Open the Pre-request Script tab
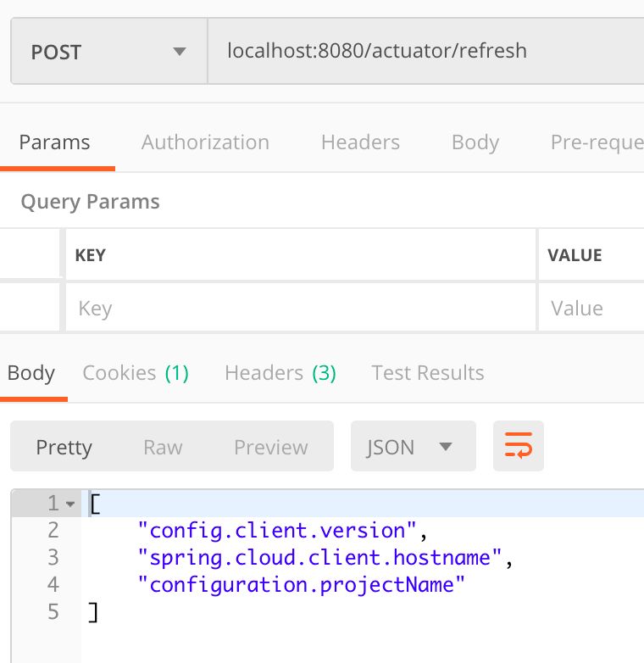644x663 pixels. (597, 142)
